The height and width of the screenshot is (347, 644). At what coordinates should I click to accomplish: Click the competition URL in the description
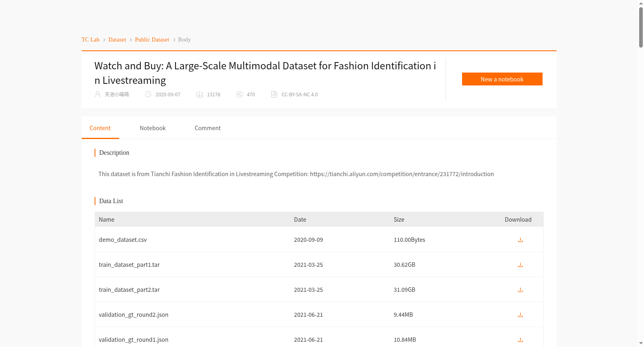(402, 174)
